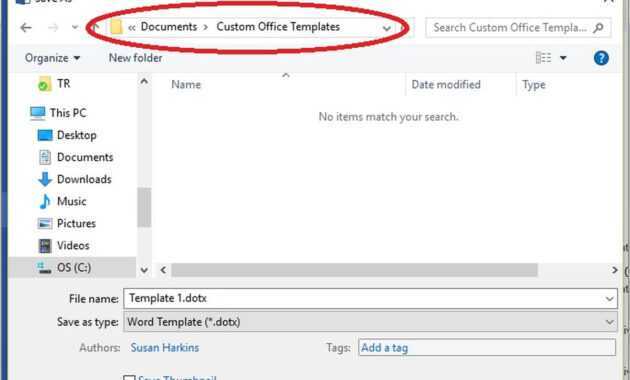
Task: Click the This PC computer icon
Action: pyautogui.click(x=38, y=113)
